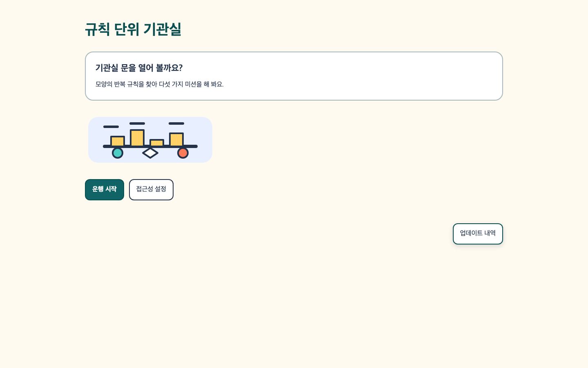Click the orange circle wheel in illustration
Image resolution: width=588 pixels, height=368 pixels.
click(183, 153)
